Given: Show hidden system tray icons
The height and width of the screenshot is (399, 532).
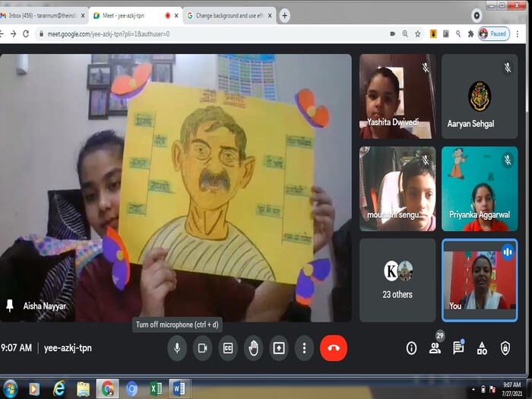Looking at the screenshot, I should pyautogui.click(x=473, y=389).
